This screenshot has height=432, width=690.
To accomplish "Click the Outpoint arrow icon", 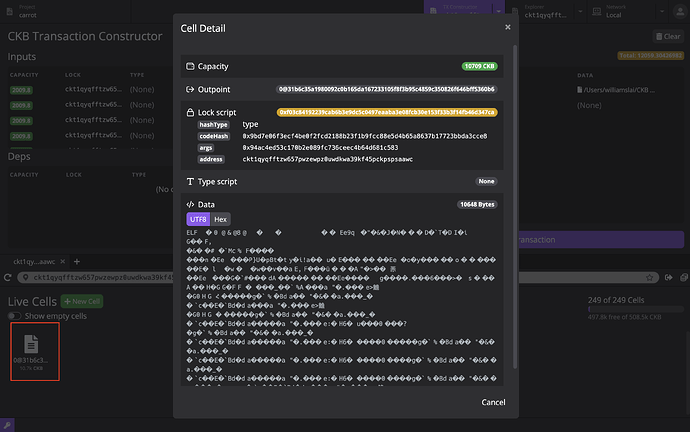I will pos(190,89).
